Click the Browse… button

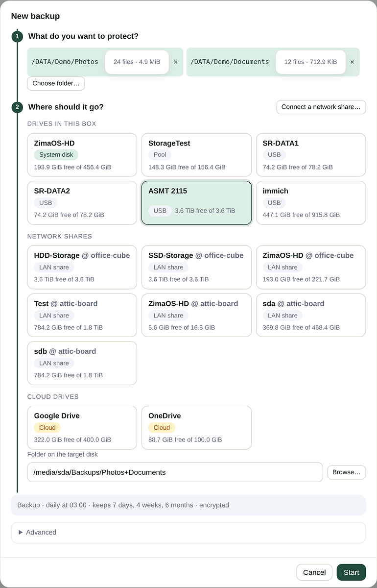346,472
